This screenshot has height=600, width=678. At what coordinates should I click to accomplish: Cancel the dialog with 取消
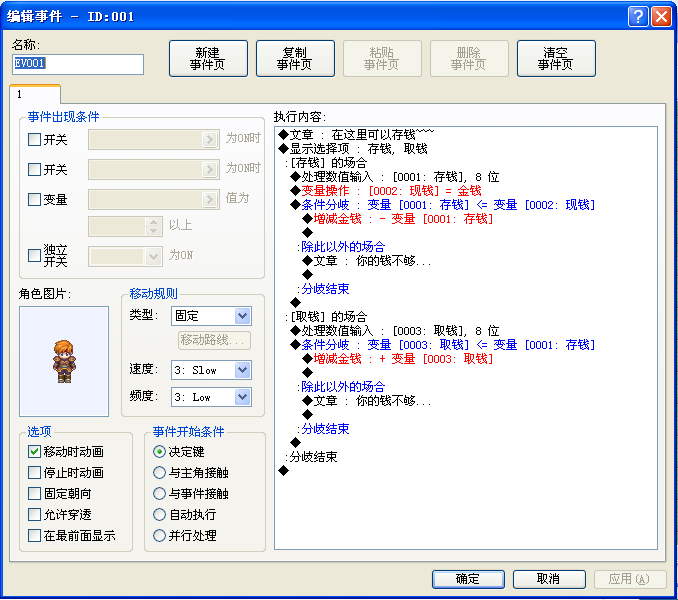point(549,579)
